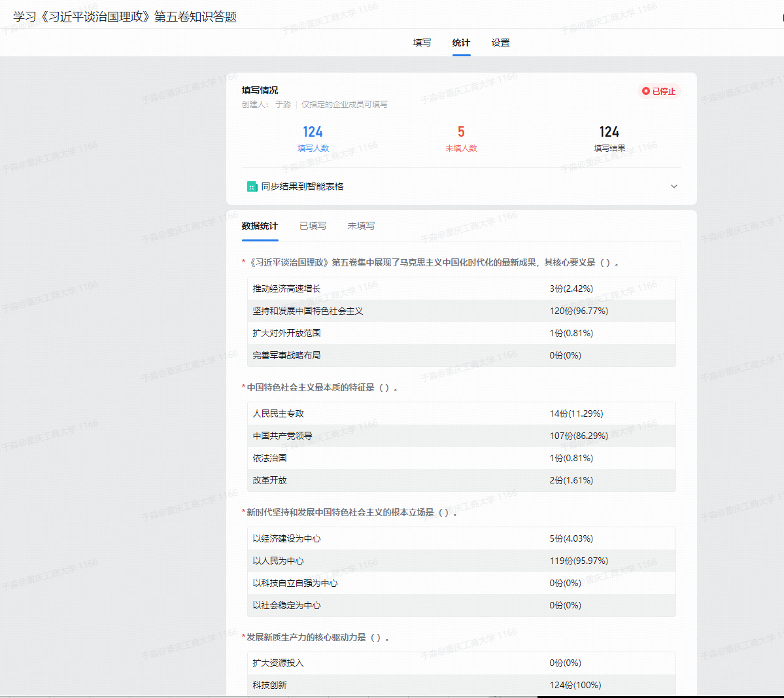
Task: Select the 数据统计 sub-tab
Action: pos(260,226)
